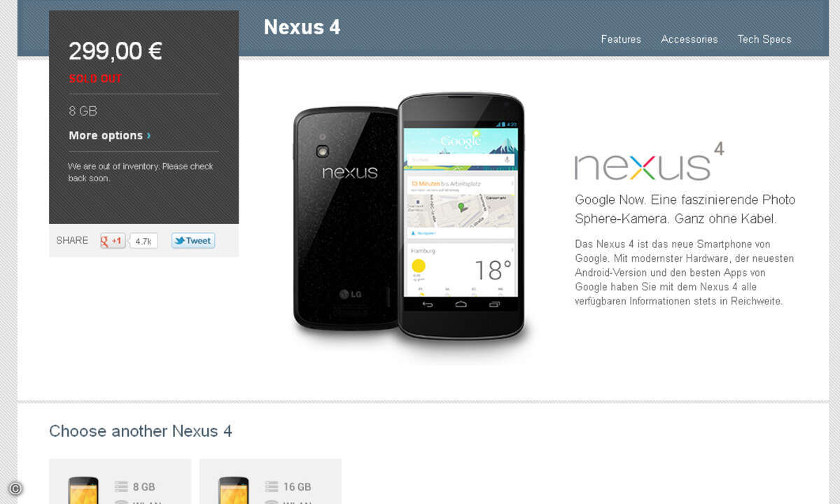Click the Nexus 4 page title
840x504 pixels.
coord(302,27)
